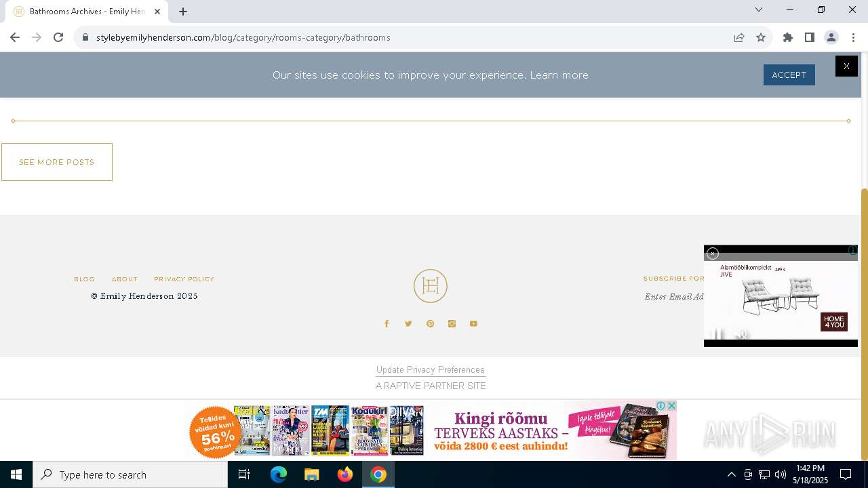Viewport: 868px width, 488px height.
Task: Reload the current page
Action: [58, 37]
